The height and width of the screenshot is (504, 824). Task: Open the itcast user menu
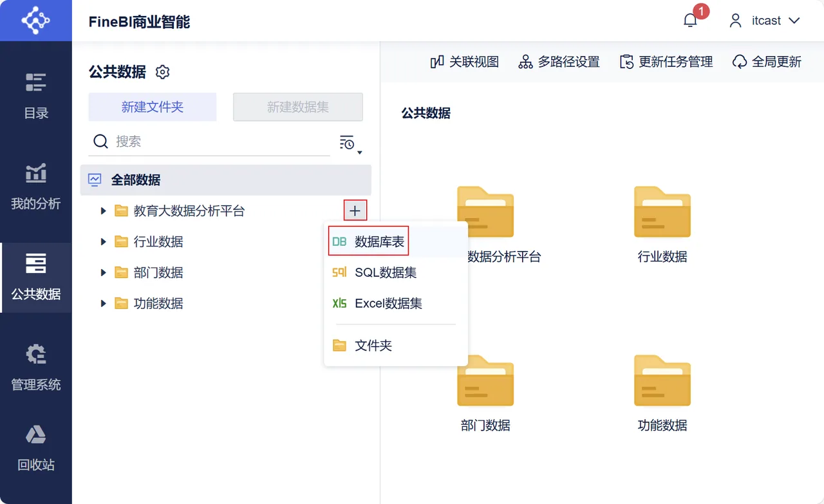765,21
